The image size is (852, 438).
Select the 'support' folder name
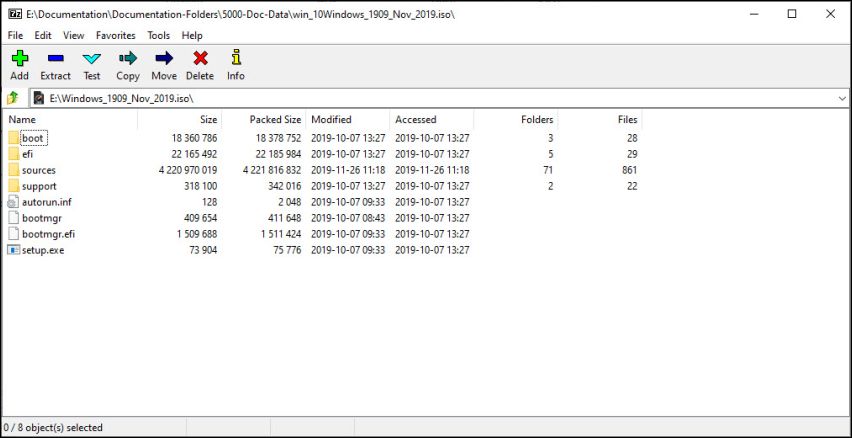(x=39, y=186)
